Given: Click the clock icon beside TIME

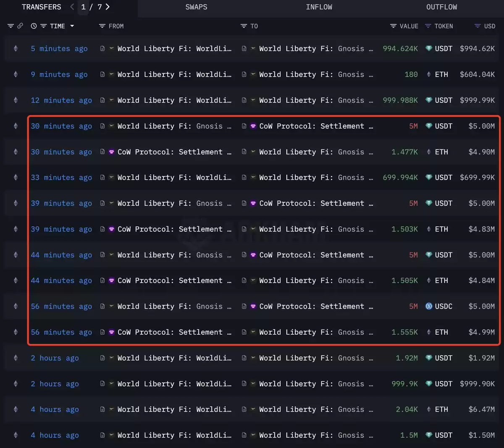Looking at the screenshot, I should pos(34,26).
